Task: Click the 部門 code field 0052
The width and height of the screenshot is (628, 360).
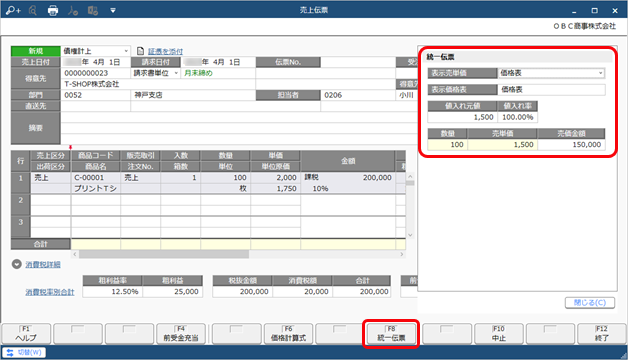Action: 96,95
